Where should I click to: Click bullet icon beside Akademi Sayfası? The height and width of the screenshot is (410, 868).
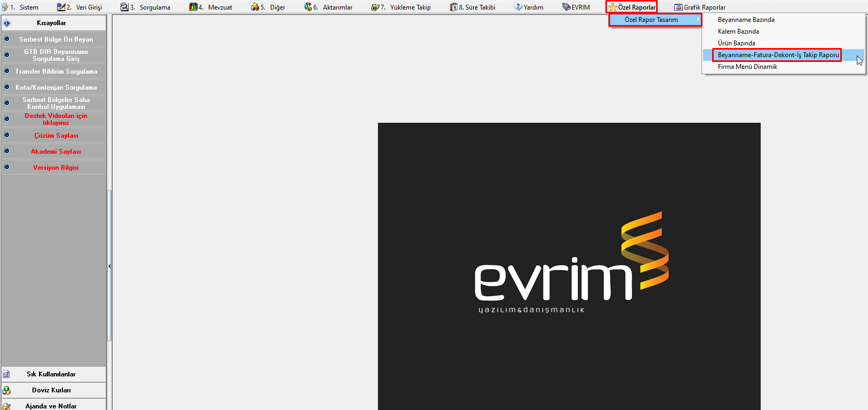[7, 151]
